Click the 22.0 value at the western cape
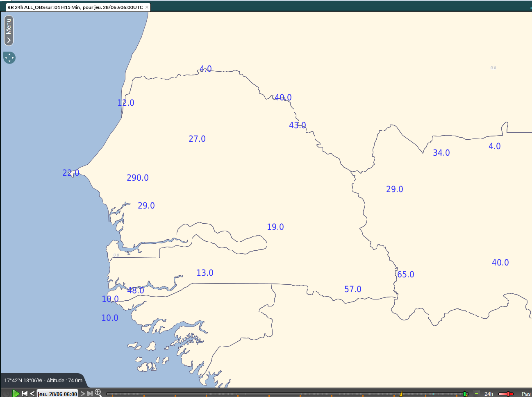The height and width of the screenshot is (397, 532). [x=71, y=173]
